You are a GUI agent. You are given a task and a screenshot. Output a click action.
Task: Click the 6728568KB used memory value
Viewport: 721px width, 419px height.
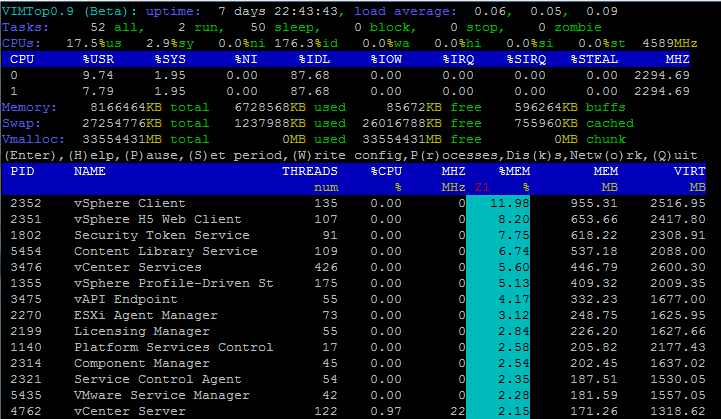click(x=270, y=108)
